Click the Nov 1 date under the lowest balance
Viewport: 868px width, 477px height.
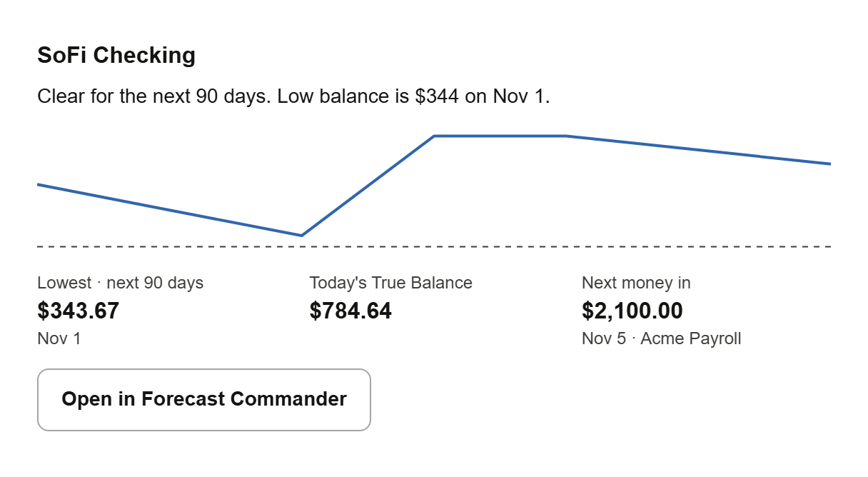[x=59, y=338]
